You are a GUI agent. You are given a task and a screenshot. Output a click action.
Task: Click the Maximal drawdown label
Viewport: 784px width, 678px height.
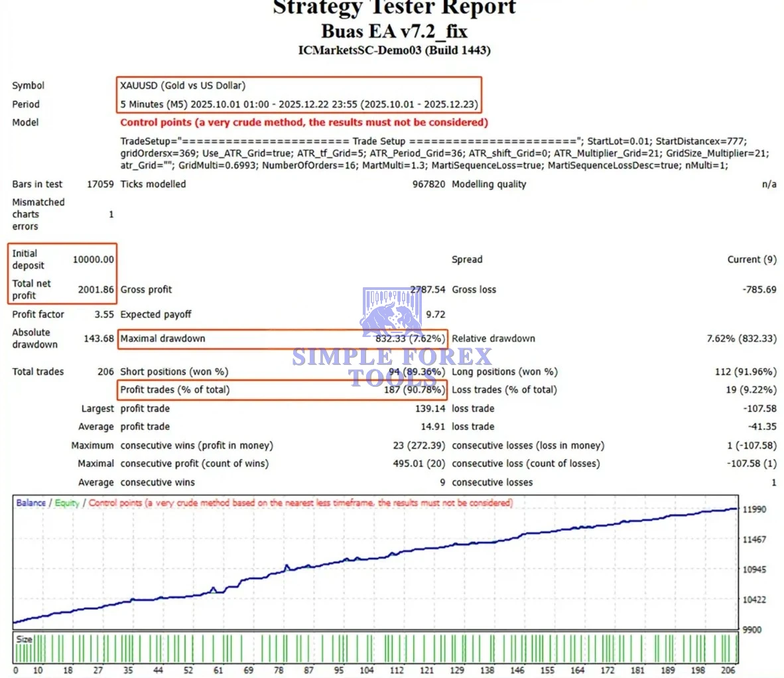click(163, 338)
